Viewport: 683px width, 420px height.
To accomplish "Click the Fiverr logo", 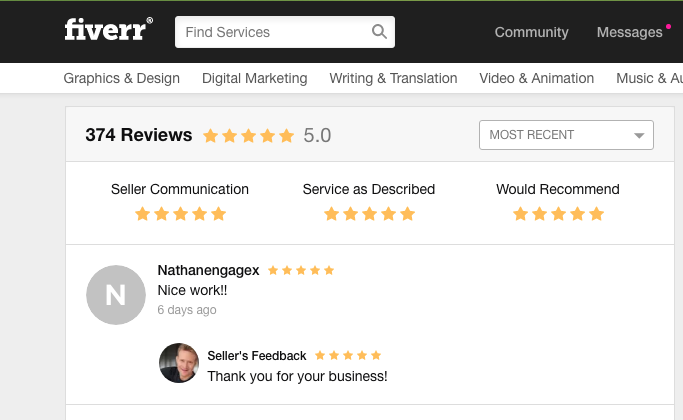I will (108, 30).
